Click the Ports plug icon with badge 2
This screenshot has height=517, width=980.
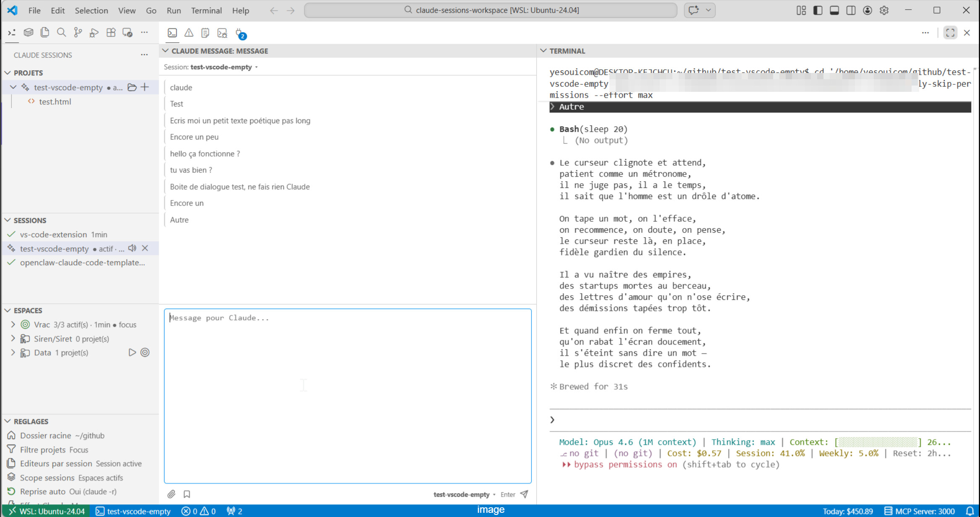click(x=240, y=33)
